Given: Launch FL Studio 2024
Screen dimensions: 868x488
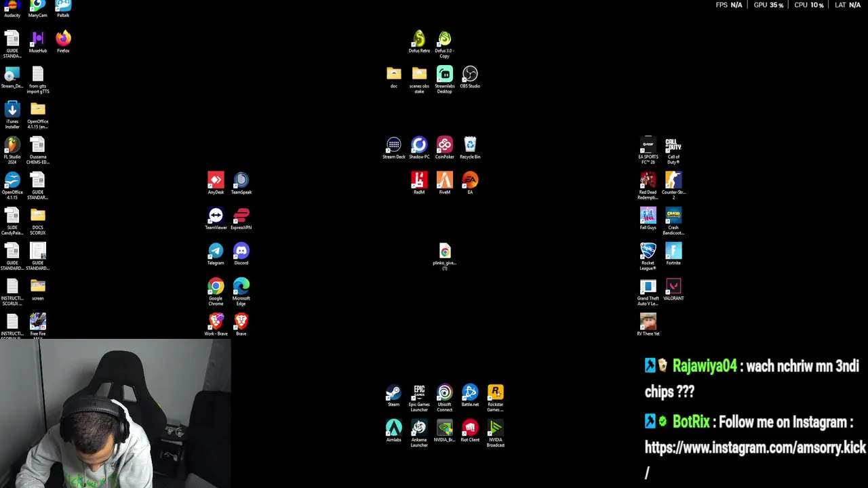Looking at the screenshot, I should pos(12,150).
